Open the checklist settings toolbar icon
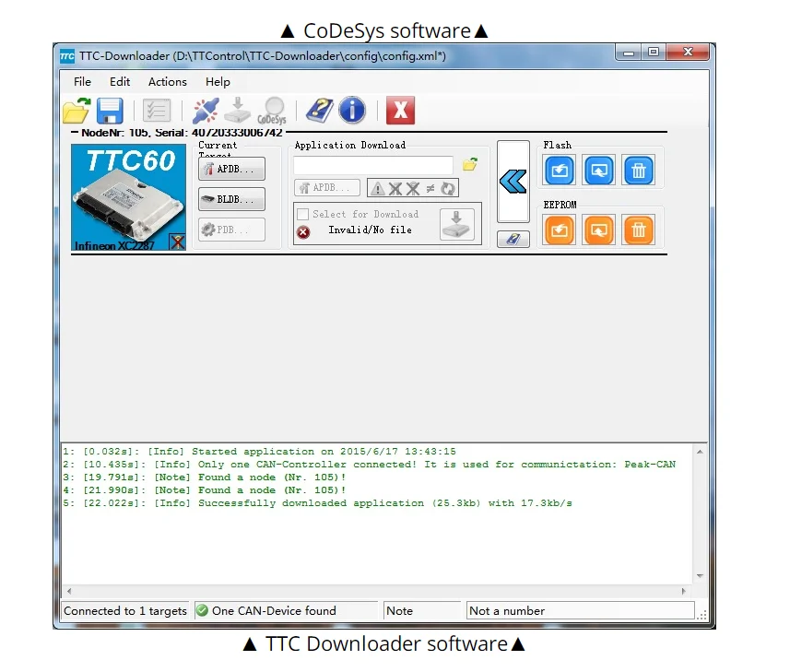The image size is (790, 672). 157,111
